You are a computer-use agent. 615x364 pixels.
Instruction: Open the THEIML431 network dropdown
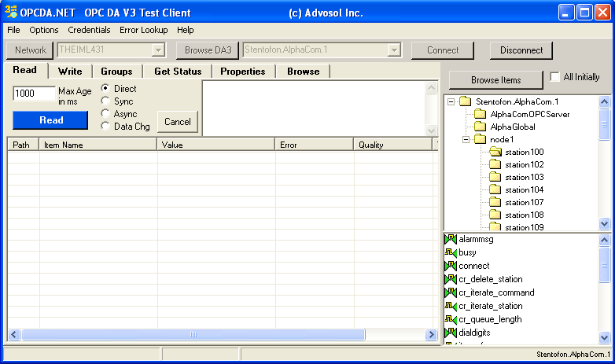pos(158,50)
